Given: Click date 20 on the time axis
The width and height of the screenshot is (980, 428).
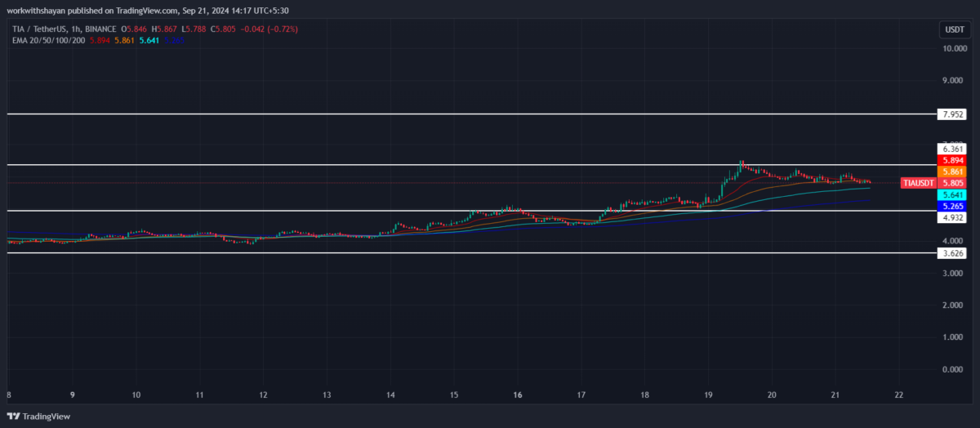Looking at the screenshot, I should (x=772, y=395).
